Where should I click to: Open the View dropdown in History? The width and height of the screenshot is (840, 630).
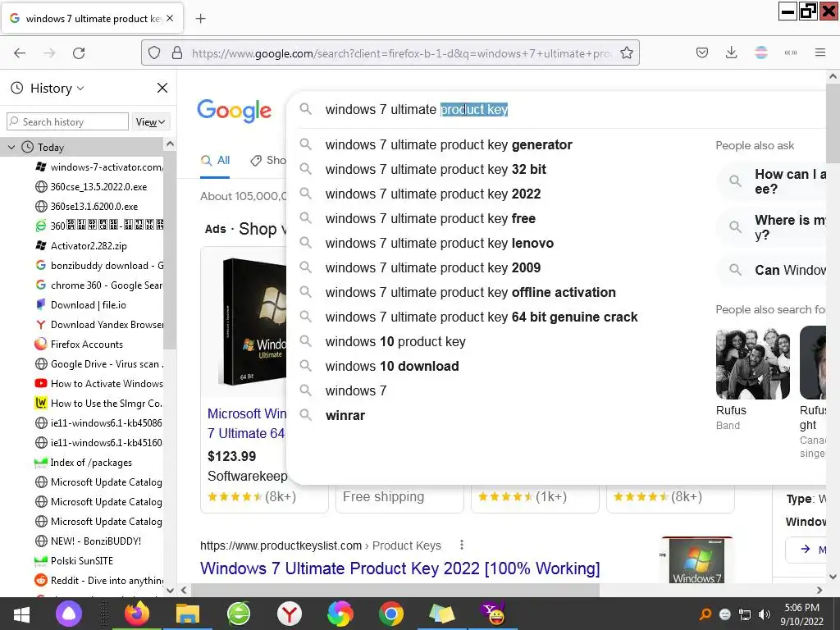coord(151,122)
